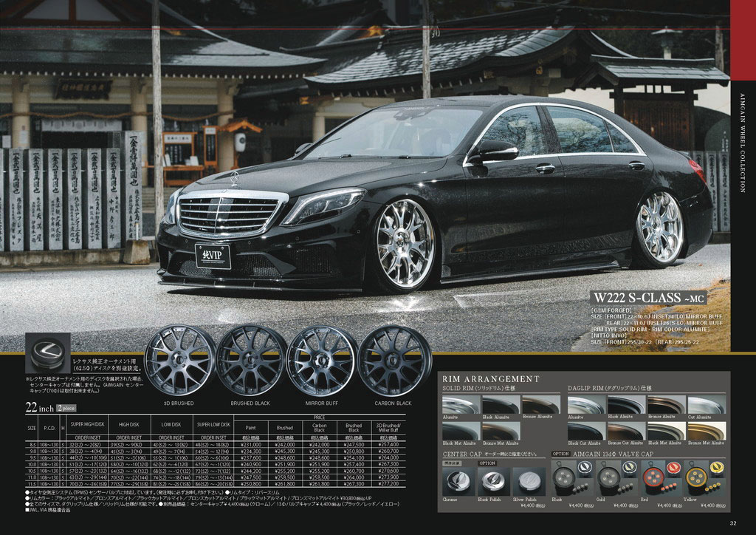This screenshot has height=535, width=756.
Task: Select the Brushed Black wheel image
Action: pyautogui.click(x=251, y=361)
